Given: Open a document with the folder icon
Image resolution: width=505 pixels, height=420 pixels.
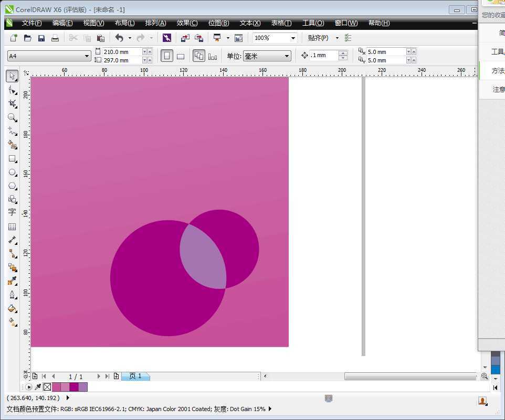Looking at the screenshot, I should (27, 37).
